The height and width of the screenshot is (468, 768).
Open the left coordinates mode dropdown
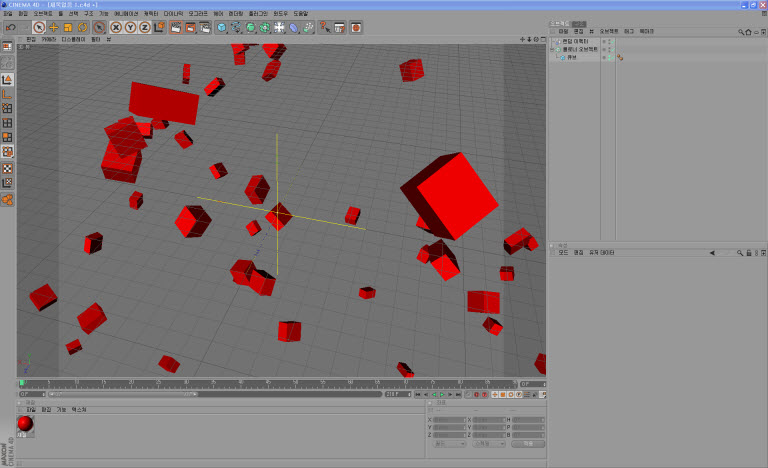coord(450,443)
